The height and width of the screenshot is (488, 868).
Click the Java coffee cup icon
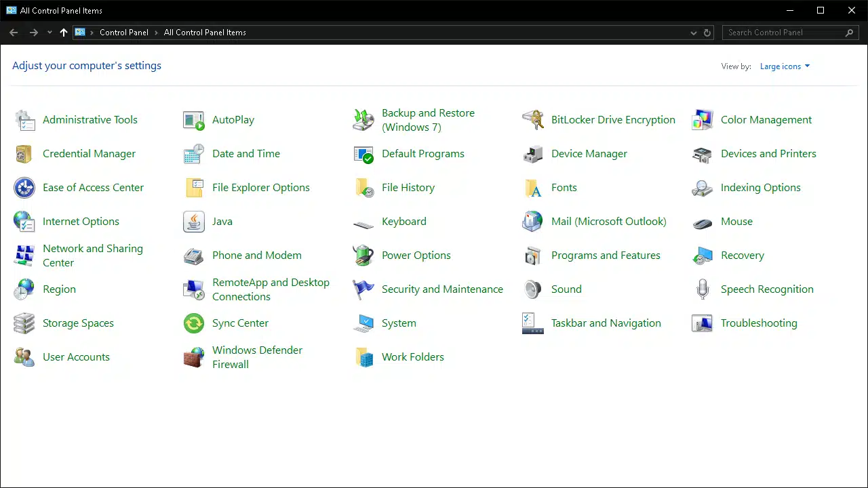(194, 222)
